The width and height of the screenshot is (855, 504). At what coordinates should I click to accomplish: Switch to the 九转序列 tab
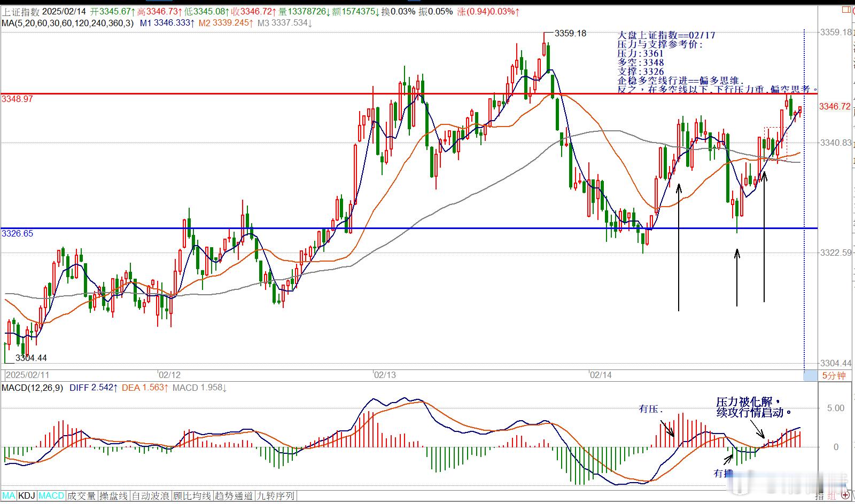click(x=275, y=495)
